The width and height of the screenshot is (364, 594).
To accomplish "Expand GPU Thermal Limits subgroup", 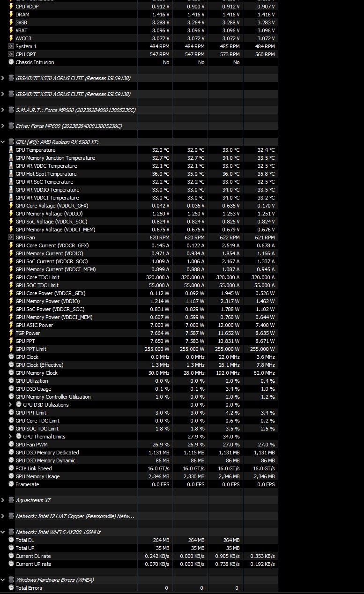I will [x=11, y=437].
